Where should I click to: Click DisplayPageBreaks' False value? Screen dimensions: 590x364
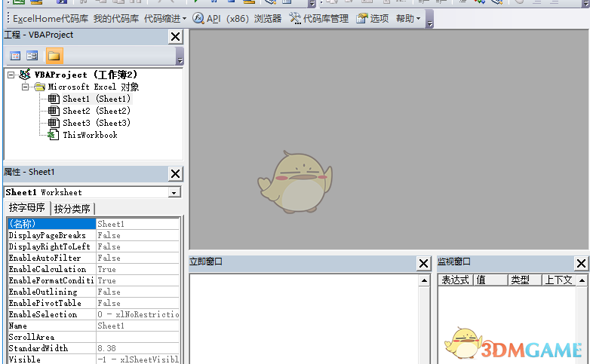point(138,235)
